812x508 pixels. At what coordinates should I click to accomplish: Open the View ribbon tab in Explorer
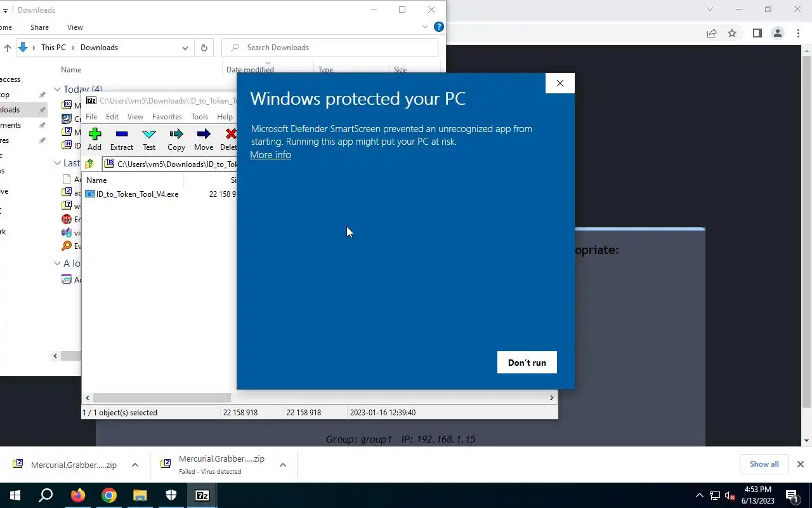point(75,27)
